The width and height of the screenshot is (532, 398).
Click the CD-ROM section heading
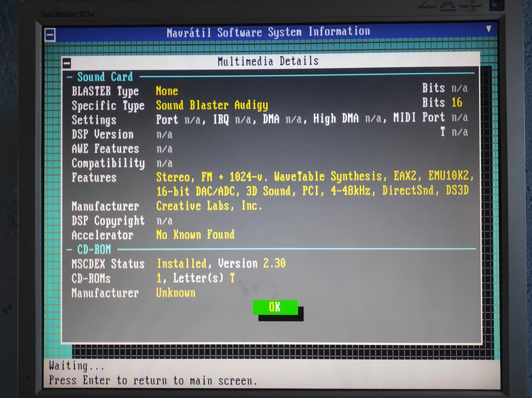94,249
